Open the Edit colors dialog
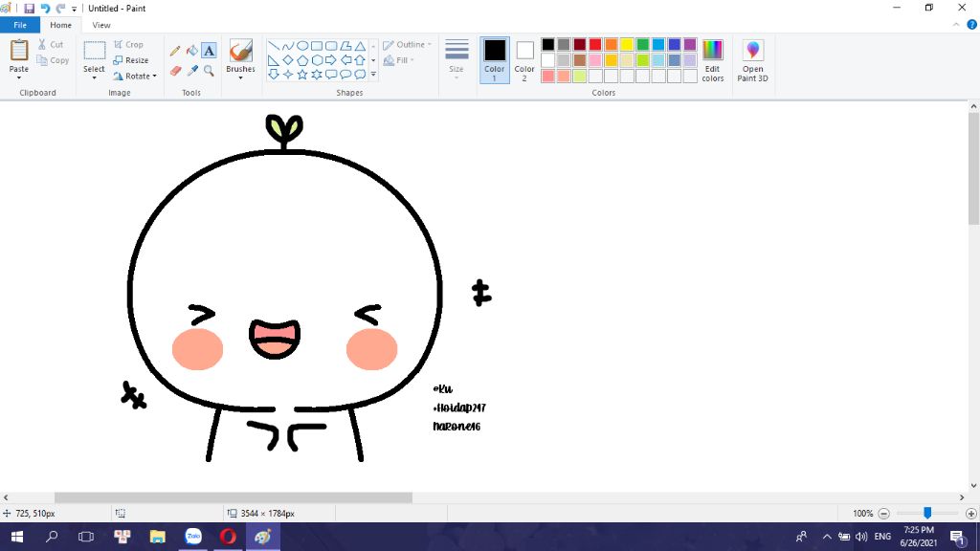Viewport: 980px width, 551px height. (712, 60)
